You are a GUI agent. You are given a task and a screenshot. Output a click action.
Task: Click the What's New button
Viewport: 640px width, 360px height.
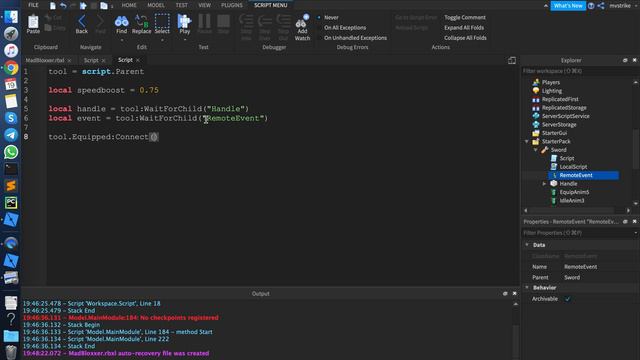(568, 6)
